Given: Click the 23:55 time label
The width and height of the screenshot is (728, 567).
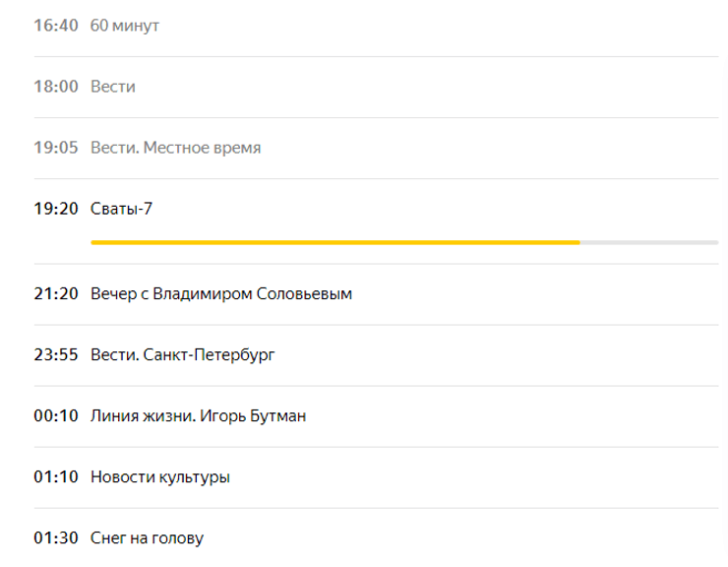Looking at the screenshot, I should pos(55,354).
